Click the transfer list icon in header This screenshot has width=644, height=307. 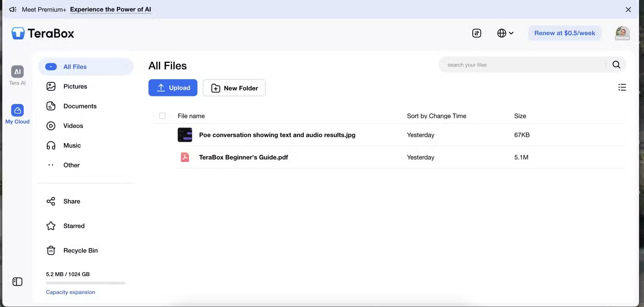(x=477, y=33)
